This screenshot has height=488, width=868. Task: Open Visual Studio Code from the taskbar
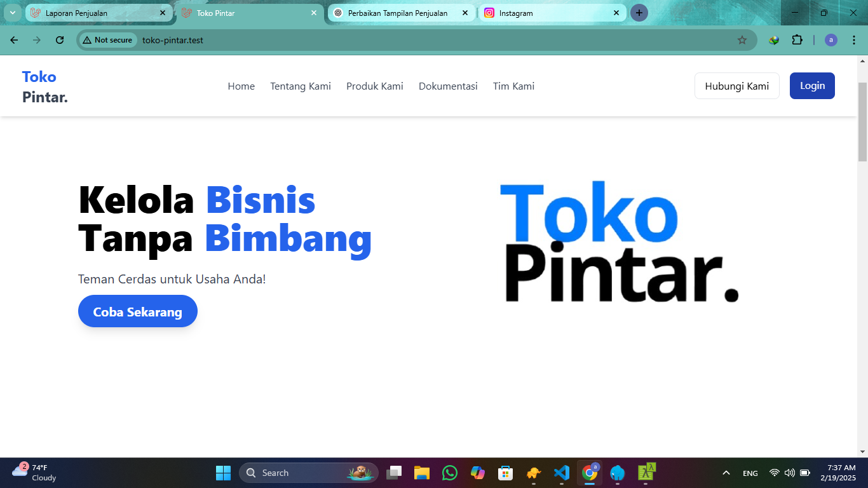[562, 473]
